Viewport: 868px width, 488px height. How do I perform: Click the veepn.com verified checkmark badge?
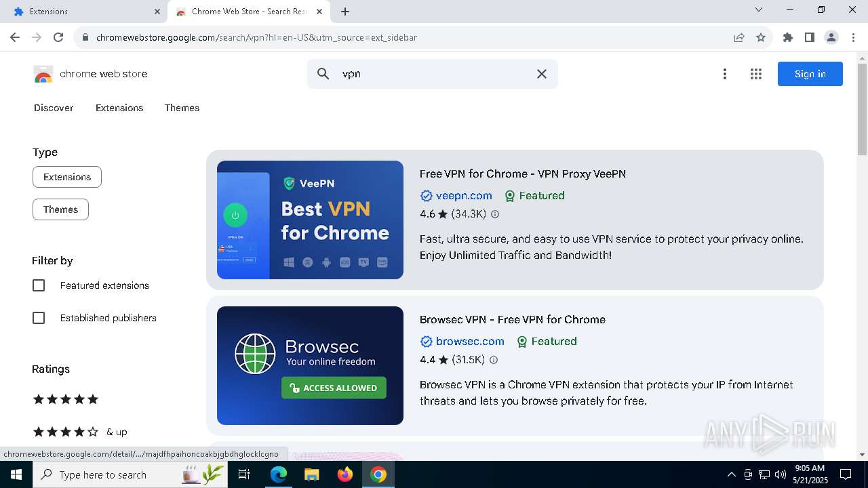(x=427, y=196)
